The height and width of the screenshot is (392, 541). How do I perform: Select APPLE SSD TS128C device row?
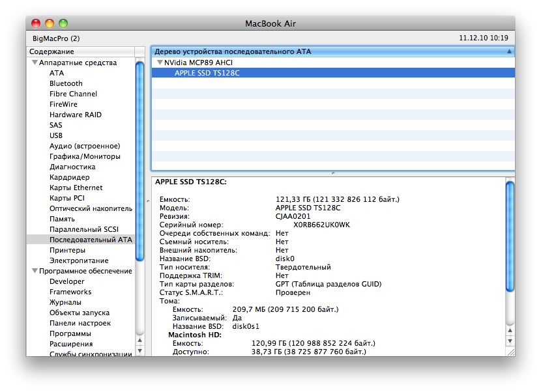(207, 74)
